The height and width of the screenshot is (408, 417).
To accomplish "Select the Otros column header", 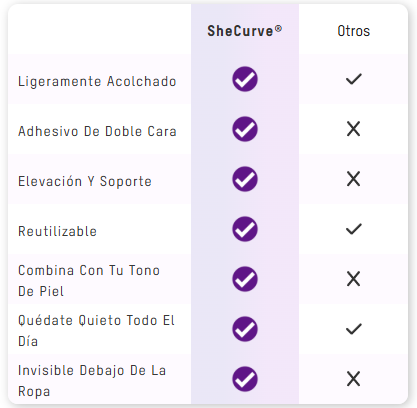I will (354, 31).
